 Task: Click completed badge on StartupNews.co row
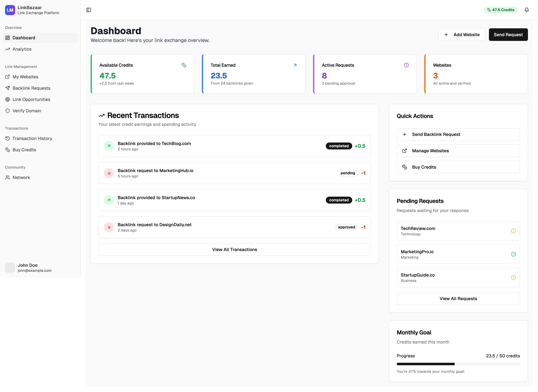click(x=339, y=200)
